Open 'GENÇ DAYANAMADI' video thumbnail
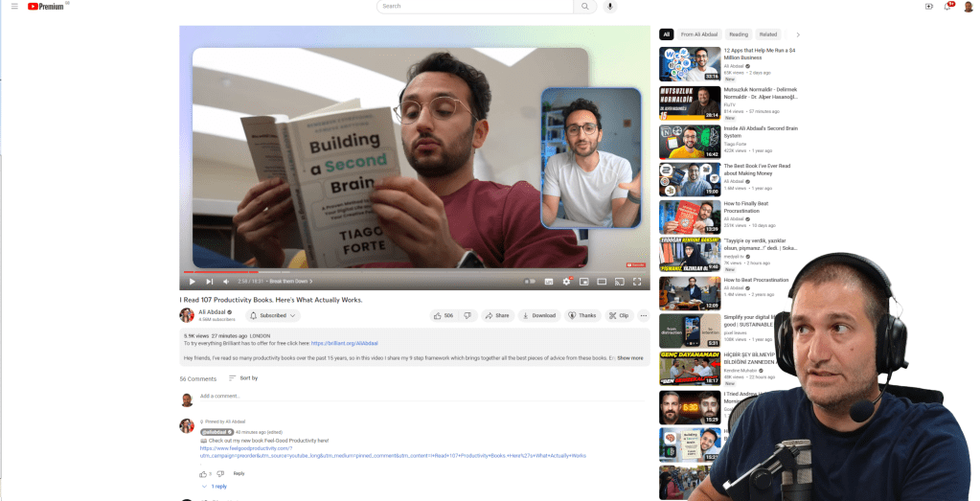980x501 pixels. (690, 369)
